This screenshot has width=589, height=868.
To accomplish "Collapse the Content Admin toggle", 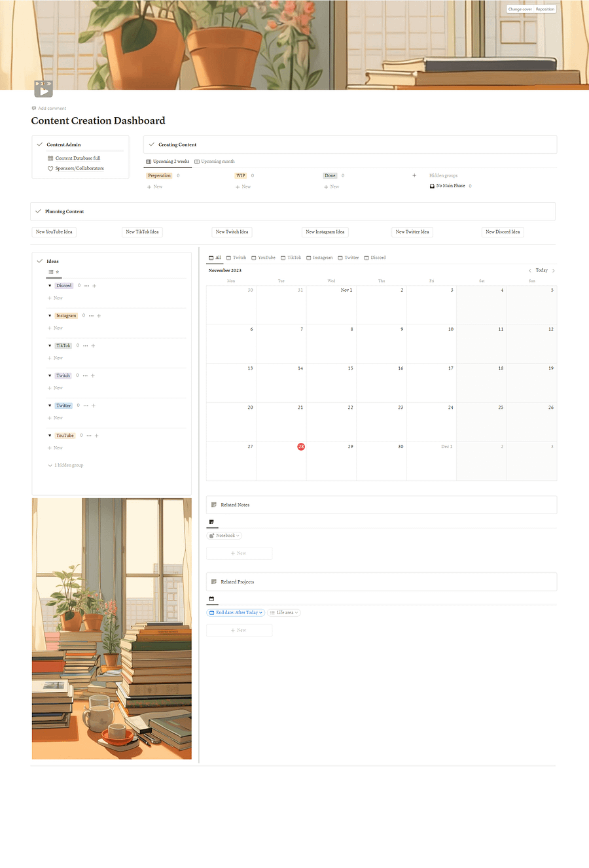I will coord(40,145).
